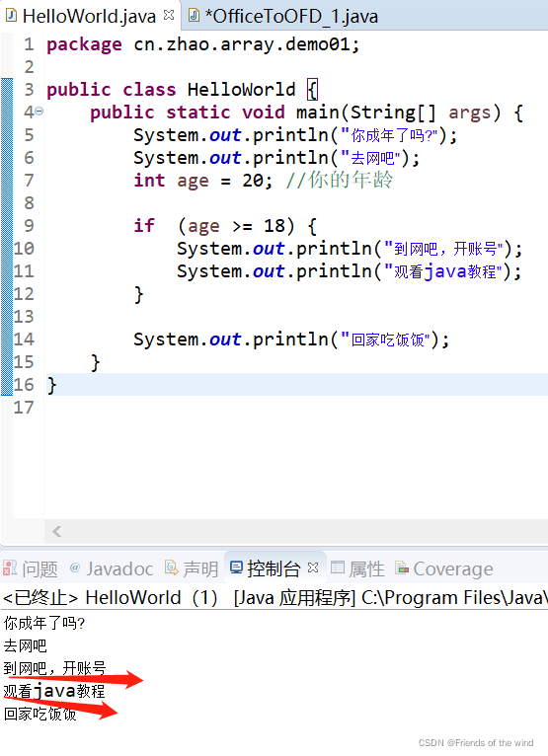This screenshot has width=548, height=756.
Task: Click the value 20 on line 7
Action: coord(253,181)
